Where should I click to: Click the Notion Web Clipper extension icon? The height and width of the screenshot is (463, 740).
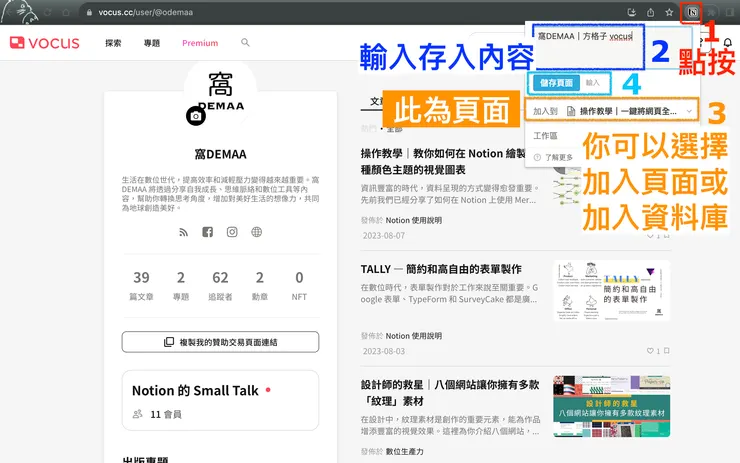point(692,12)
